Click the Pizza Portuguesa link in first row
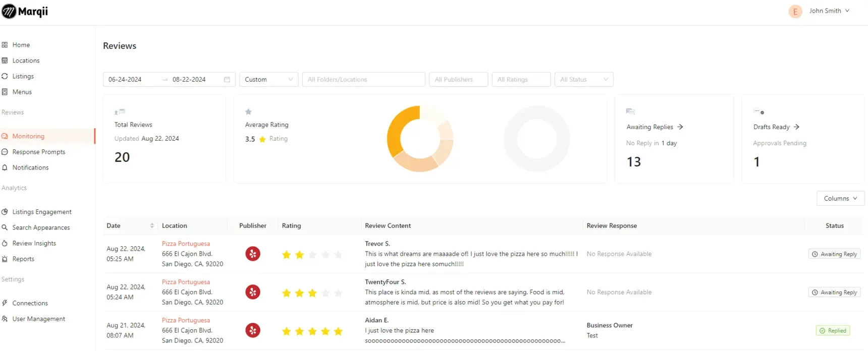 click(x=186, y=244)
